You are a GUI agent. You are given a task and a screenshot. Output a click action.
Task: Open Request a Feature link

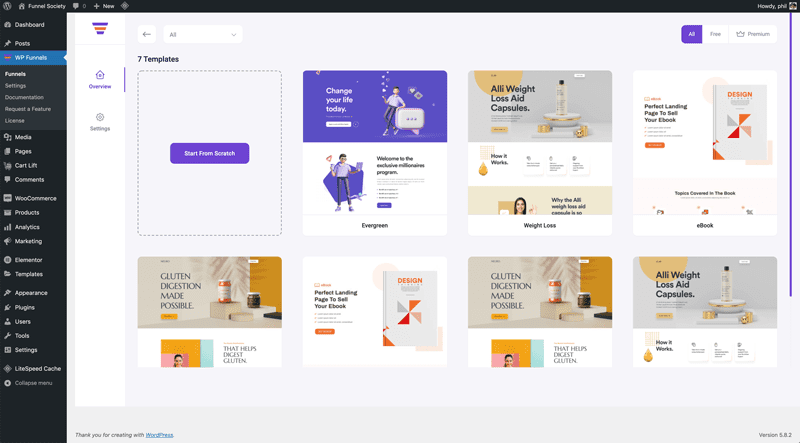pyautogui.click(x=28, y=109)
